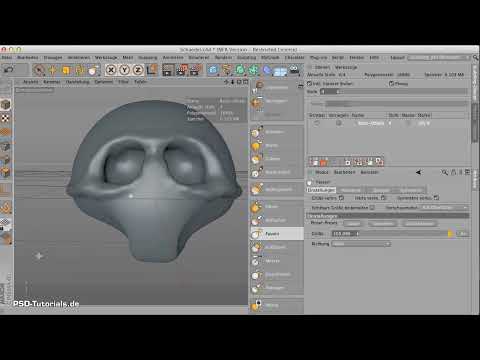Click the orange sculpt layer folder icon

coord(323,162)
